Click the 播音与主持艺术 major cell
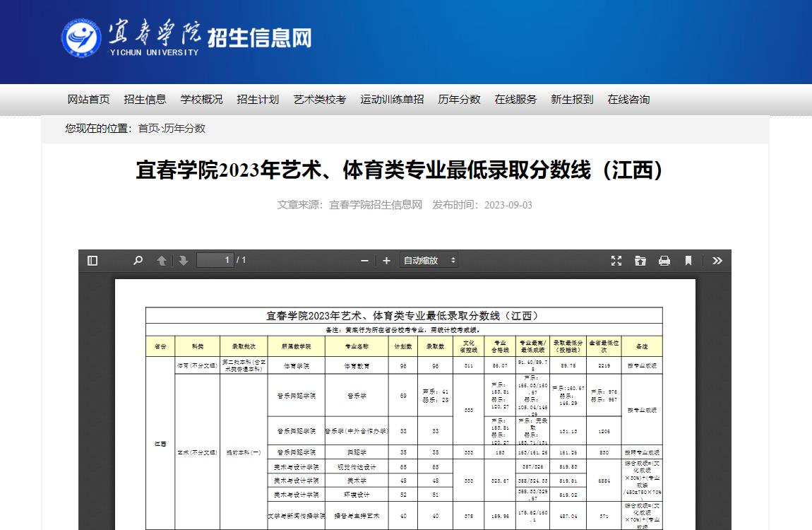 tap(357, 516)
